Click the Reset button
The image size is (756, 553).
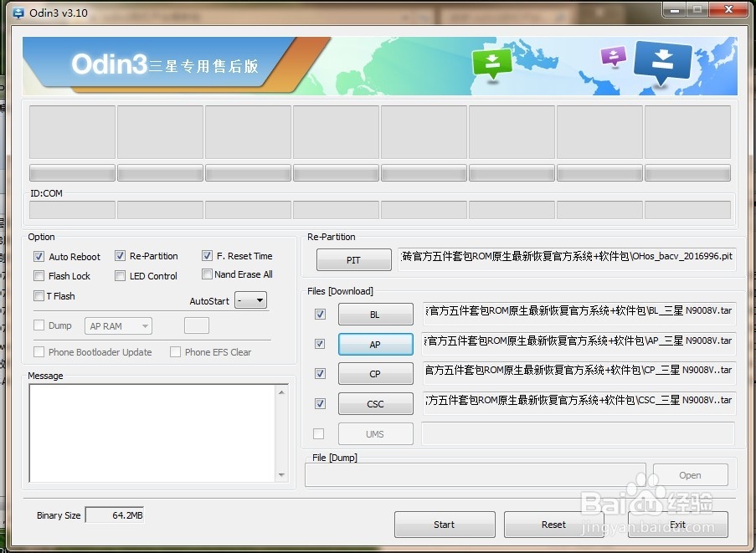tap(553, 525)
